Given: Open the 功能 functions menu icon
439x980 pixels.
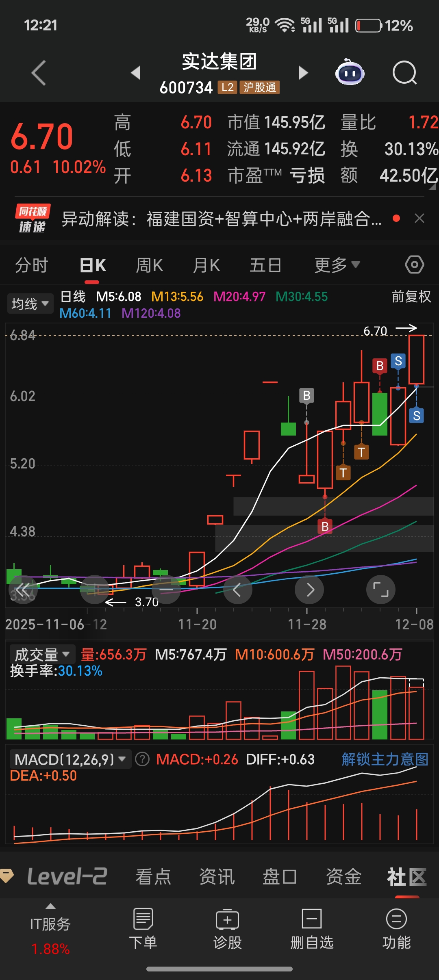Looking at the screenshot, I should 396,919.
